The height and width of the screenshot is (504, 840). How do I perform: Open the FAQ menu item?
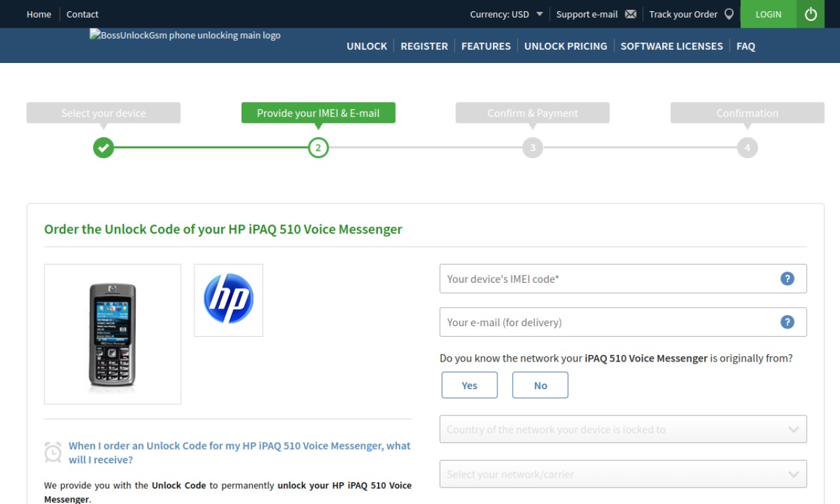745,46
